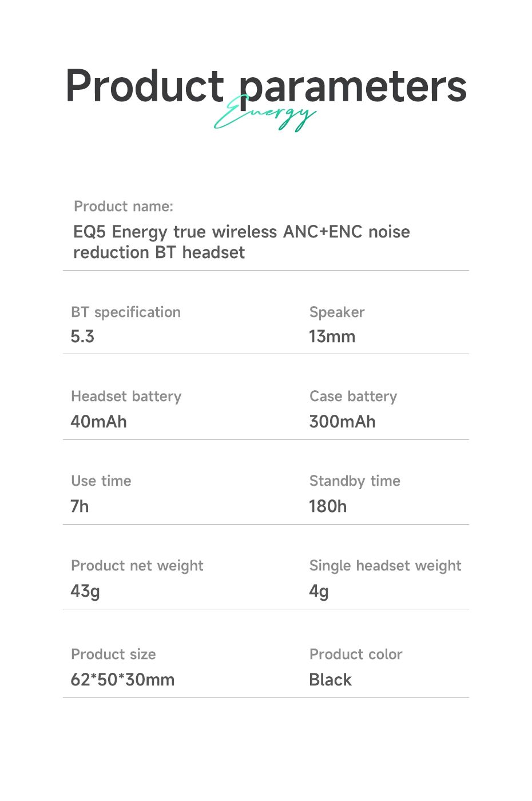
Task: Click the "BT specification" label
Action: pos(126,312)
